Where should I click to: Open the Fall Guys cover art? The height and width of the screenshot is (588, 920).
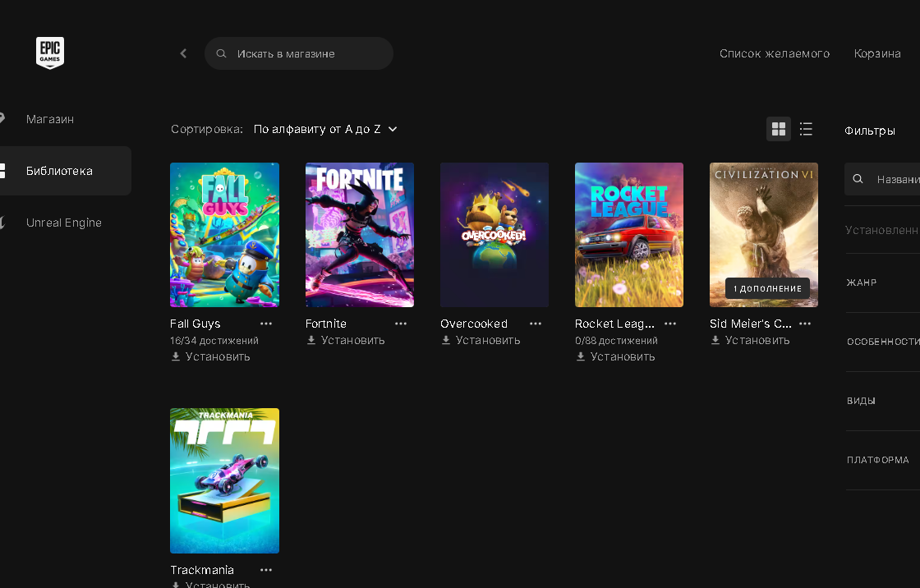click(225, 235)
